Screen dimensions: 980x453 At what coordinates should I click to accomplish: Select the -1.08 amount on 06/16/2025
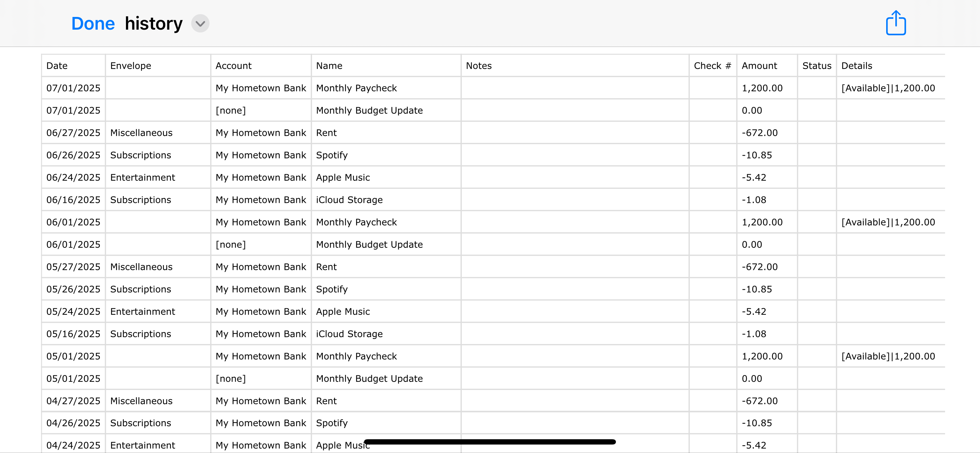[x=754, y=200]
